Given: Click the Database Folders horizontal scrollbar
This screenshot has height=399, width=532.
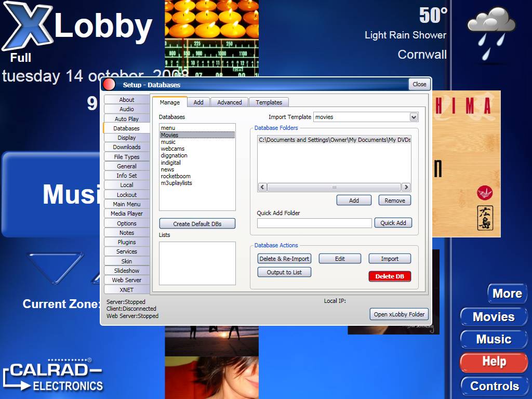Looking at the screenshot, I should 334,187.
